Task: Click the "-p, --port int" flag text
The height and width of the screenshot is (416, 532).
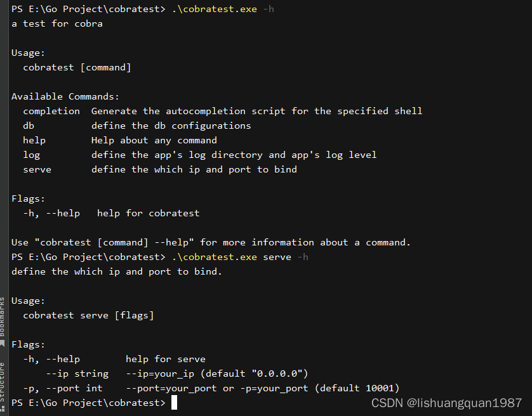Action: pyautogui.click(x=62, y=388)
